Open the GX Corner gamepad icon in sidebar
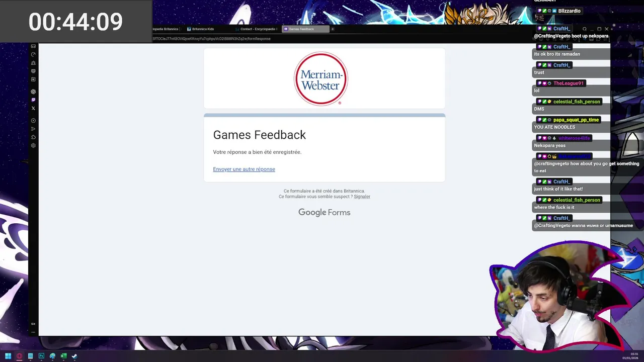The image size is (644, 362). (33, 46)
